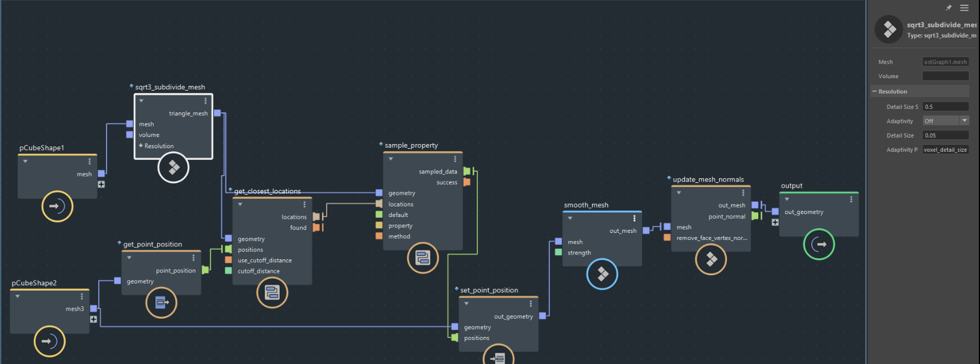The width and height of the screenshot is (980, 364).
Task: Open the sample_property node options dots
Action: tap(455, 159)
